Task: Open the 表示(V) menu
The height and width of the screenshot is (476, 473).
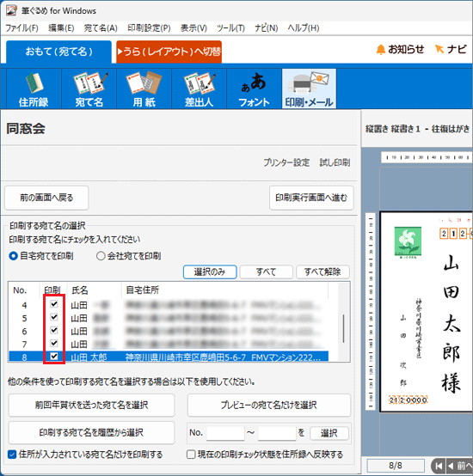Action: [x=193, y=28]
